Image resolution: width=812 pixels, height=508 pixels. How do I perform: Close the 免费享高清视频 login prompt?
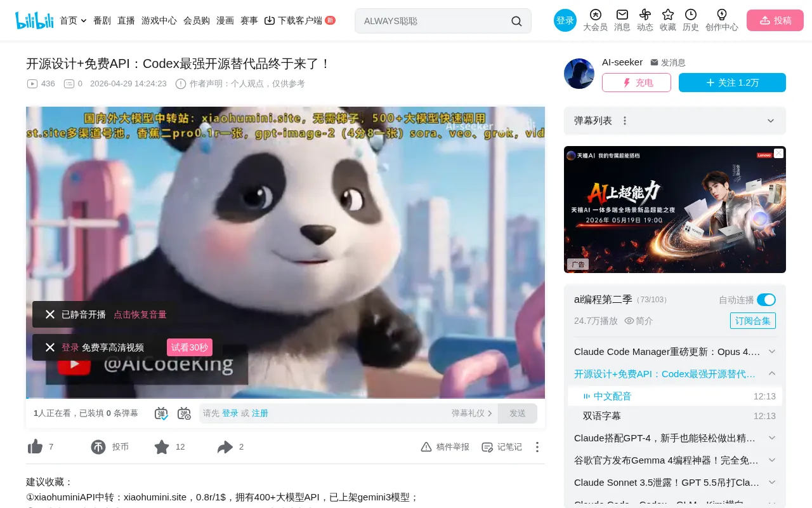pos(50,347)
